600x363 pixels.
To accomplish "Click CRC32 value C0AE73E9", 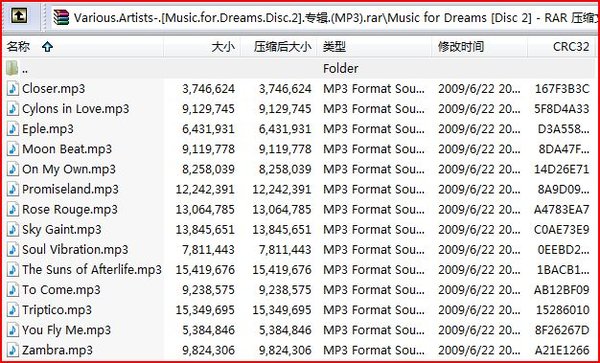I will tap(562, 230).
